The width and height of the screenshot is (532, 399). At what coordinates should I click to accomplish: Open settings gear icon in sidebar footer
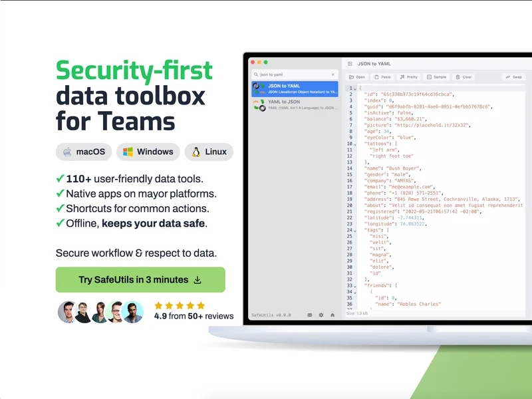[321, 315]
